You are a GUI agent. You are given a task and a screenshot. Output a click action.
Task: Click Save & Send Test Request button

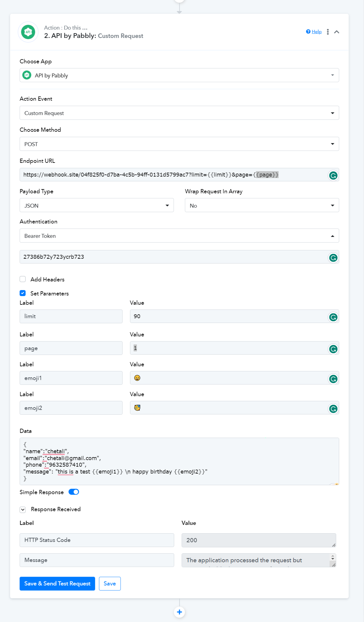click(x=57, y=583)
